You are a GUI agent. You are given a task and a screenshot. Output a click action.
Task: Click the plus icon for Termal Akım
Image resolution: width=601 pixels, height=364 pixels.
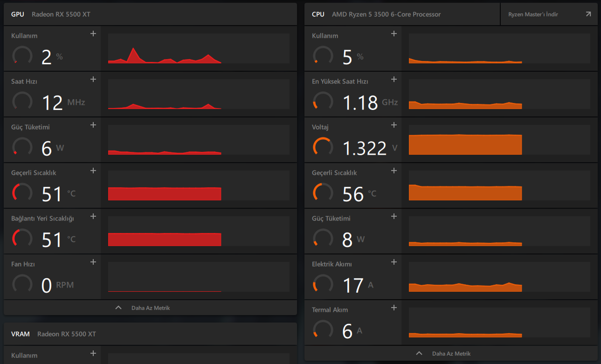[394, 308]
